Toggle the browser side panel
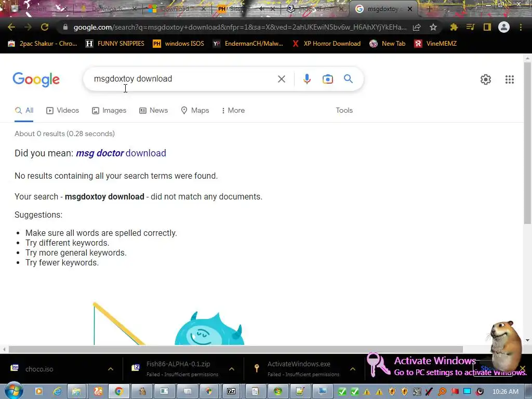The height and width of the screenshot is (399, 532). tap(487, 27)
